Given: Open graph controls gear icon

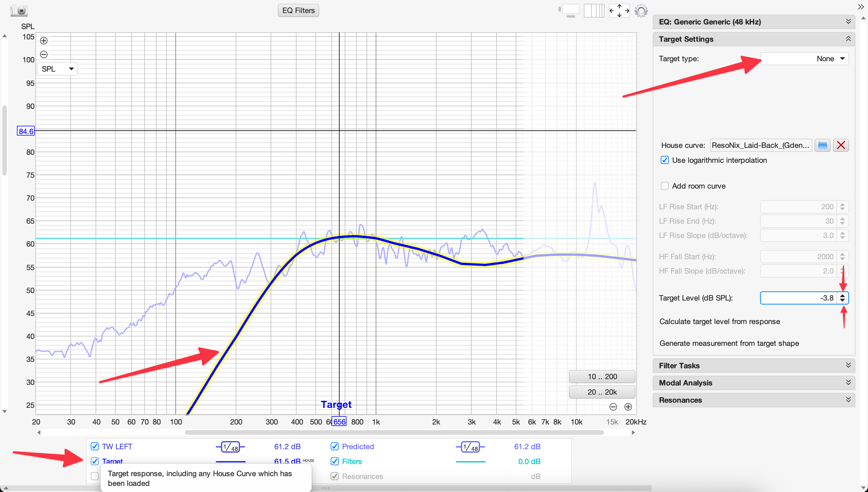Looking at the screenshot, I should tap(641, 10).
